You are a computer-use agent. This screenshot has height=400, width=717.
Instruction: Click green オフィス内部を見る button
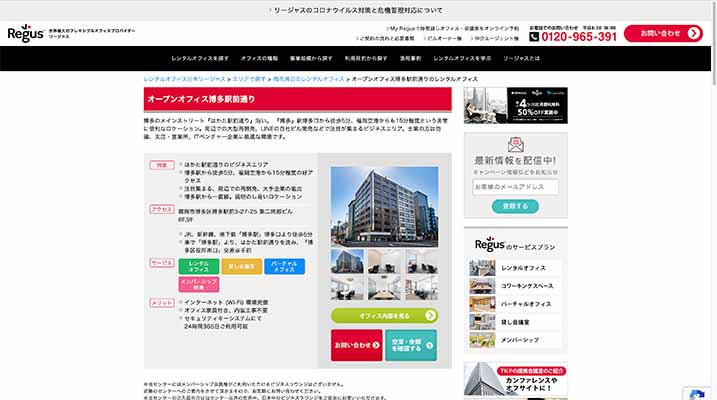point(384,315)
